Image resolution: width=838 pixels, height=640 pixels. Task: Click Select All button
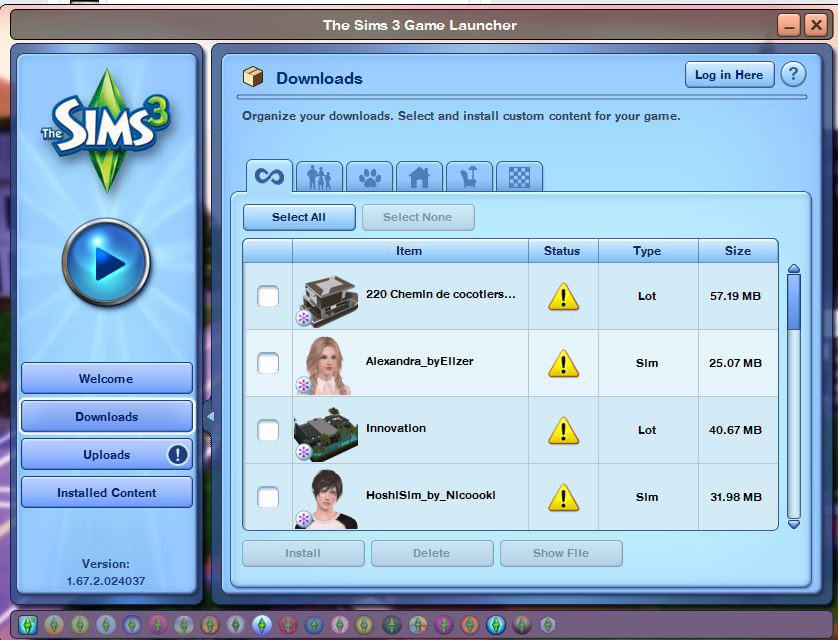point(299,217)
